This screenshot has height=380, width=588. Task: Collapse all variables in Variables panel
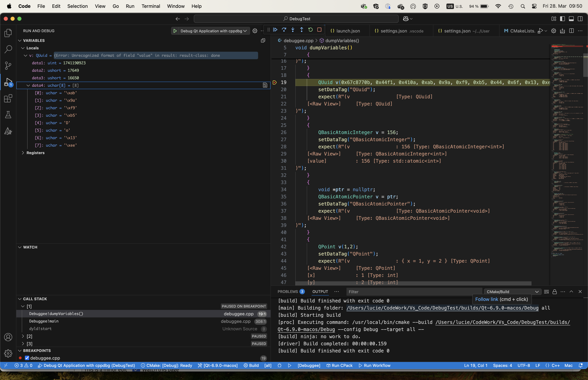point(263,40)
